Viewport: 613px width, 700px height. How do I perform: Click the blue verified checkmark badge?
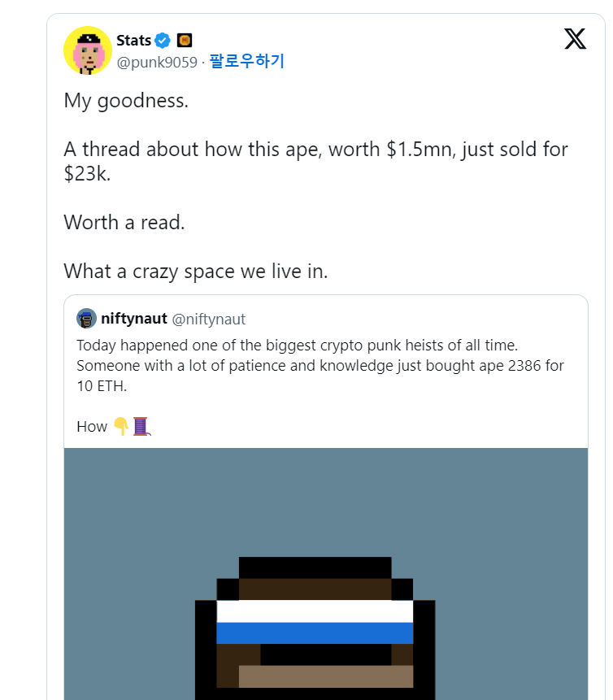pyautogui.click(x=163, y=40)
